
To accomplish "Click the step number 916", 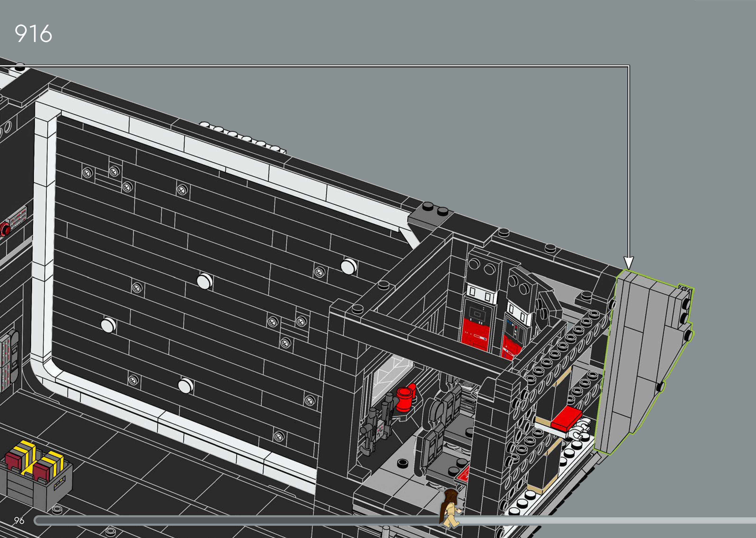I will pos(33,33).
